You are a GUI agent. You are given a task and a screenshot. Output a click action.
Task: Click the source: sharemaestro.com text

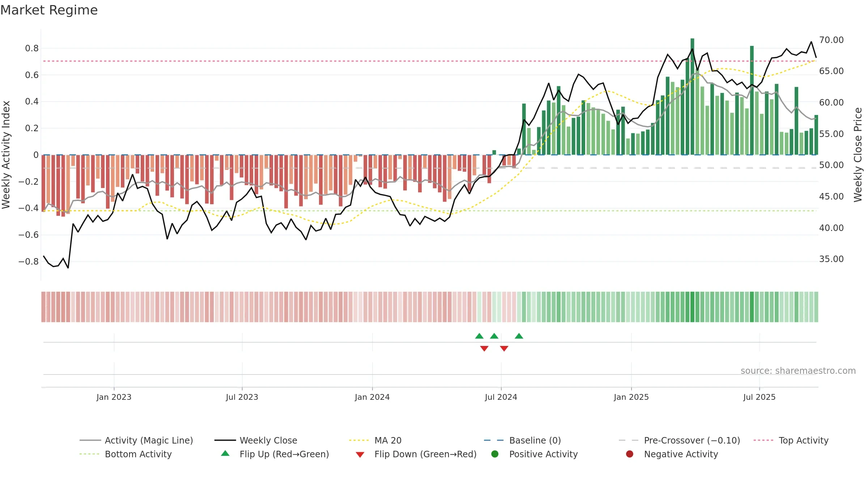tap(798, 371)
